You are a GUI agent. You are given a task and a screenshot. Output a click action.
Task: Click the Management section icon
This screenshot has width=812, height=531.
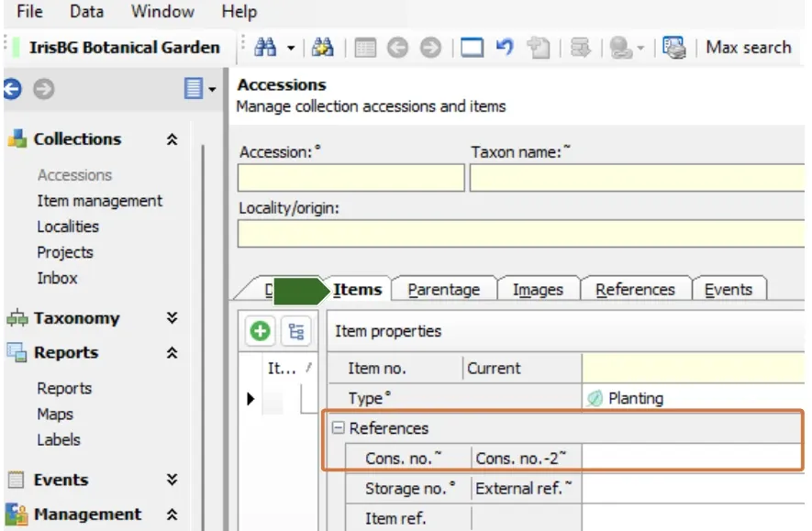tap(17, 514)
